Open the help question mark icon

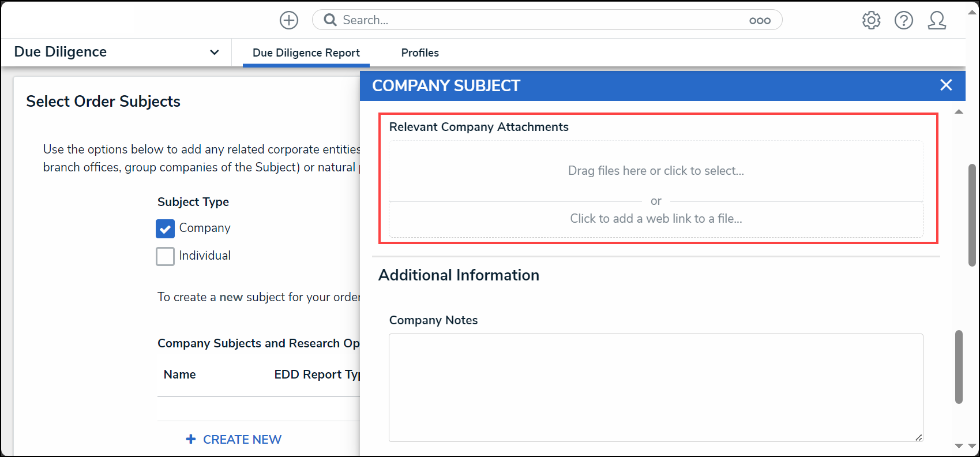pos(904,20)
